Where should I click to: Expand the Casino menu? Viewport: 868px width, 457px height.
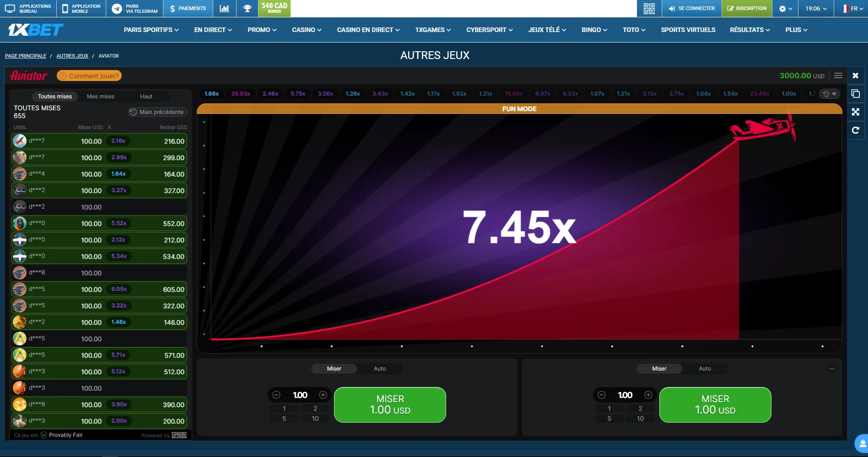pos(307,30)
